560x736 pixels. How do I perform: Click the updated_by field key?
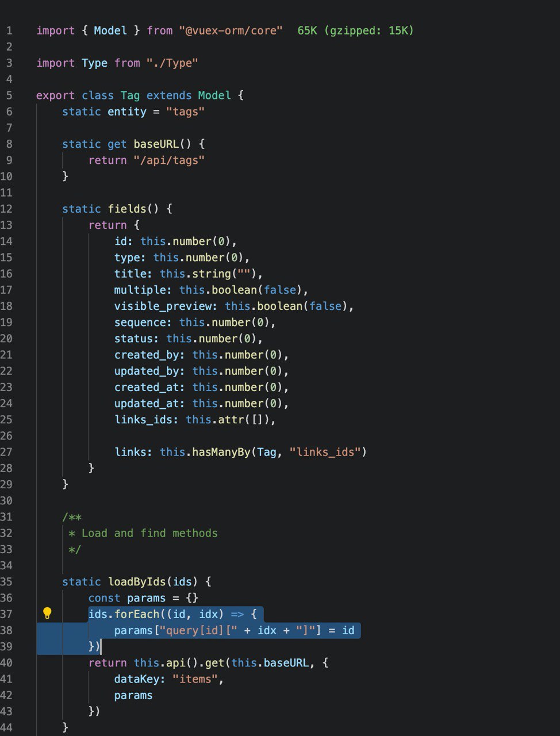pos(149,371)
